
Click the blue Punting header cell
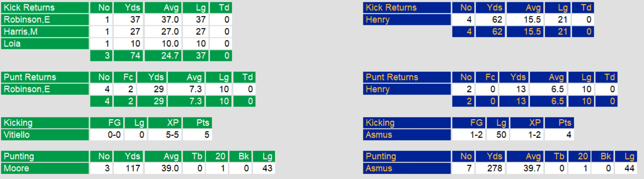click(x=407, y=157)
